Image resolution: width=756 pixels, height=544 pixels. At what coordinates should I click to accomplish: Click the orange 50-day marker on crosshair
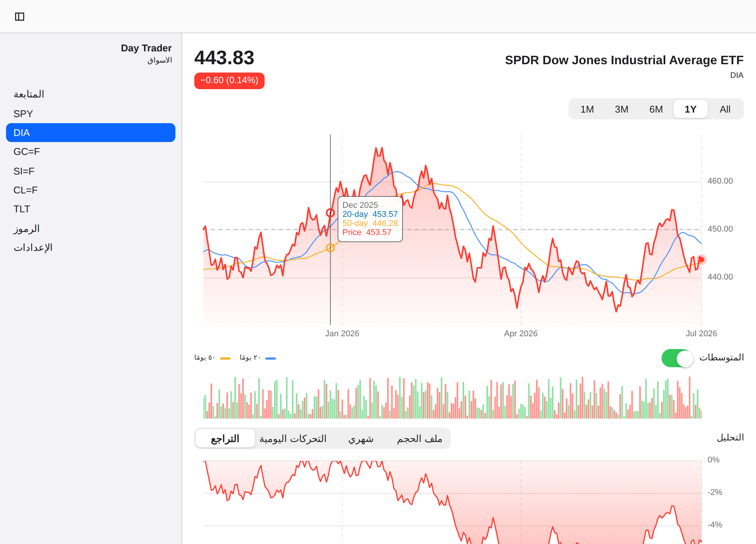330,248
